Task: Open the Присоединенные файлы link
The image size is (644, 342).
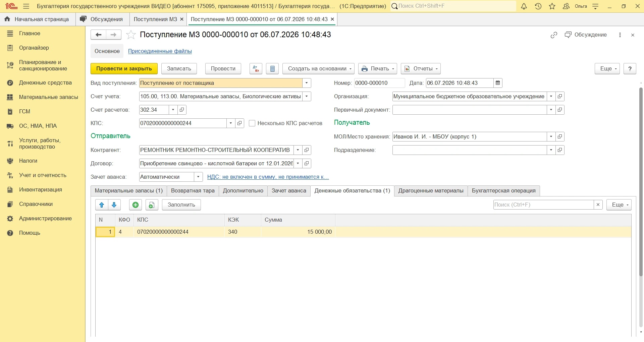Action: coord(160,51)
